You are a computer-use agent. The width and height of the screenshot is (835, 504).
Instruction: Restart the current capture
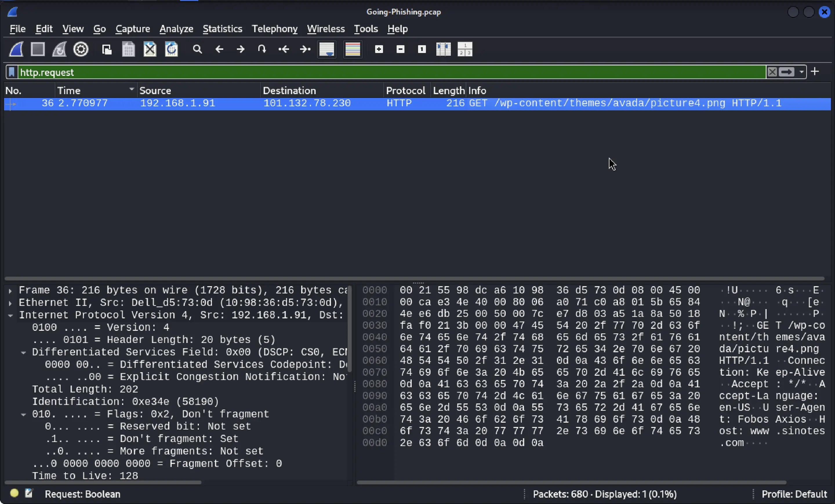[59, 50]
